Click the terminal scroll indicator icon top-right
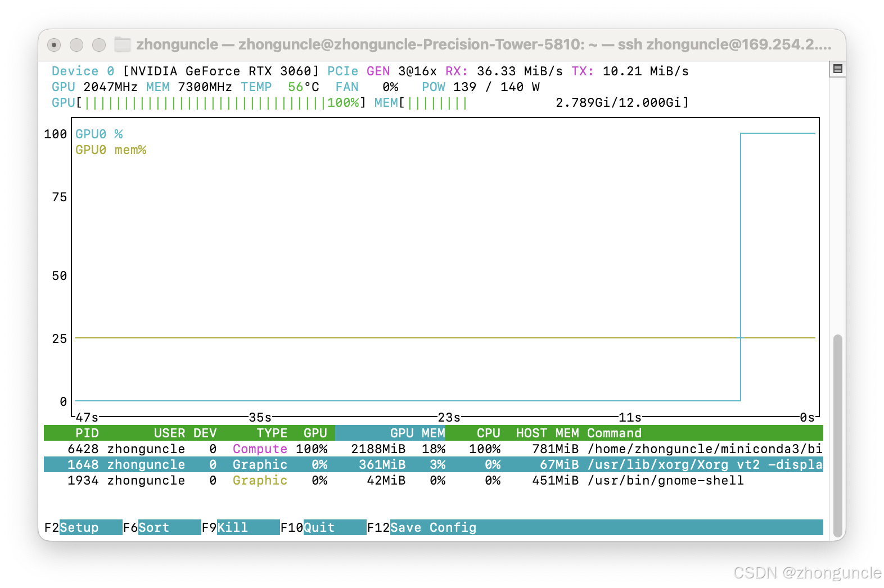 [837, 69]
